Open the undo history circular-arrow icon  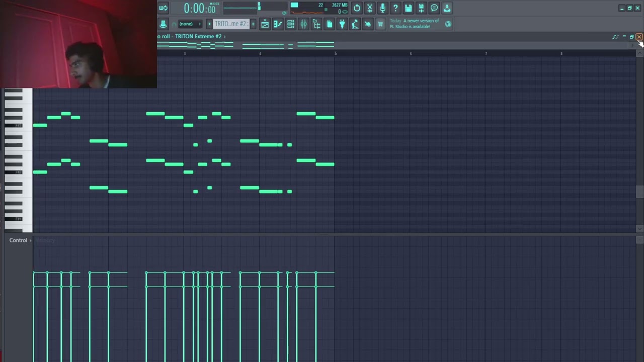[x=357, y=8]
